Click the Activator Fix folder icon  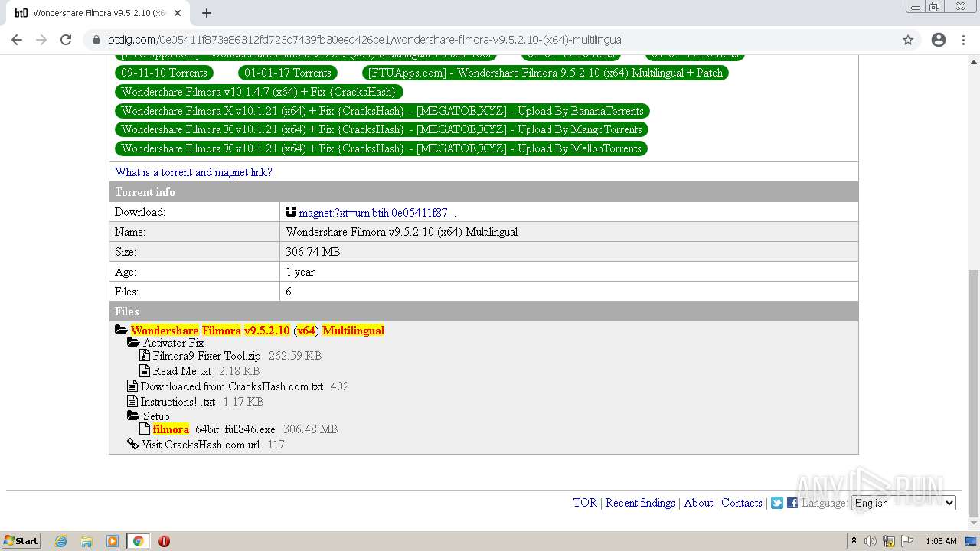point(134,343)
